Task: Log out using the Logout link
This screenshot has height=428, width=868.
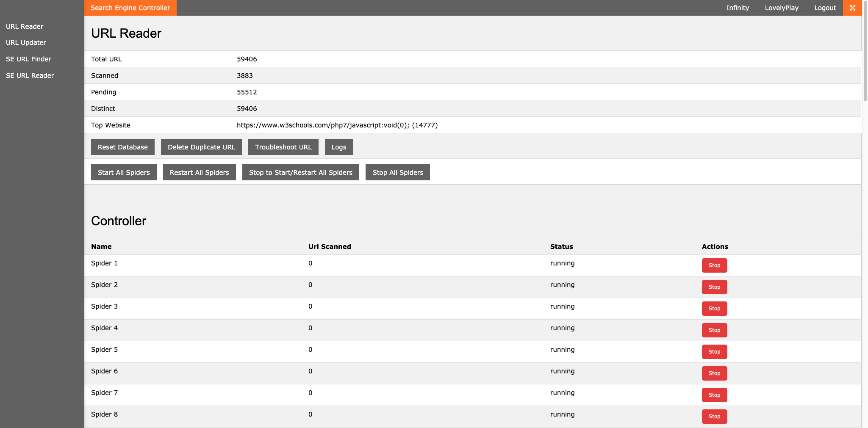Action: [825, 8]
